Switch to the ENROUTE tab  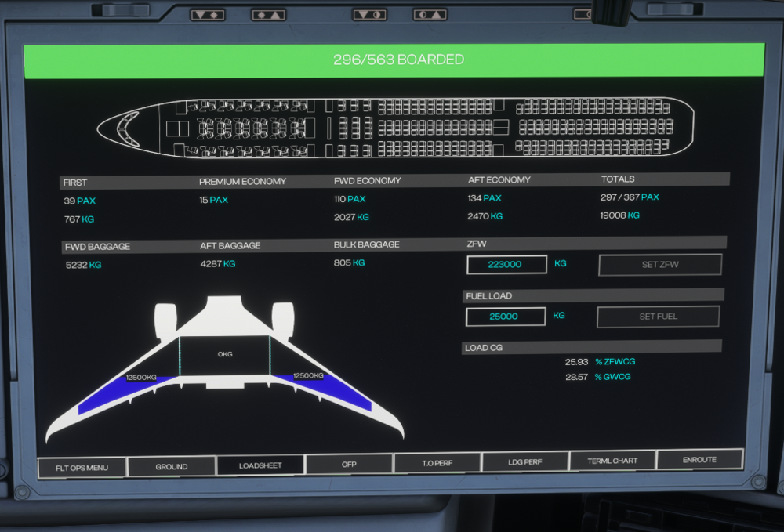699,460
